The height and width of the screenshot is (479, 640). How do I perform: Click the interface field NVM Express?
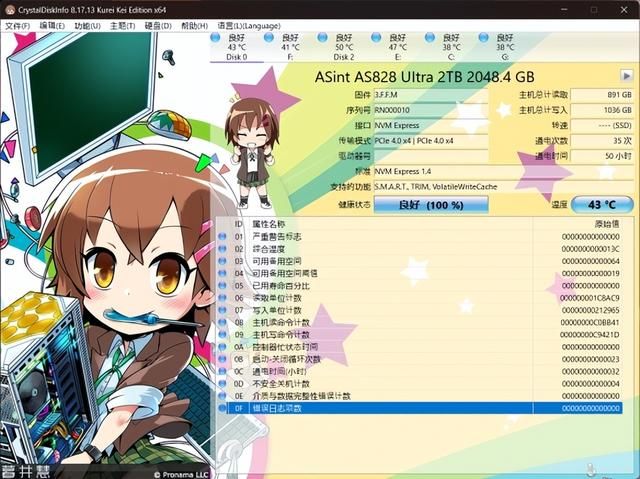coord(431,125)
